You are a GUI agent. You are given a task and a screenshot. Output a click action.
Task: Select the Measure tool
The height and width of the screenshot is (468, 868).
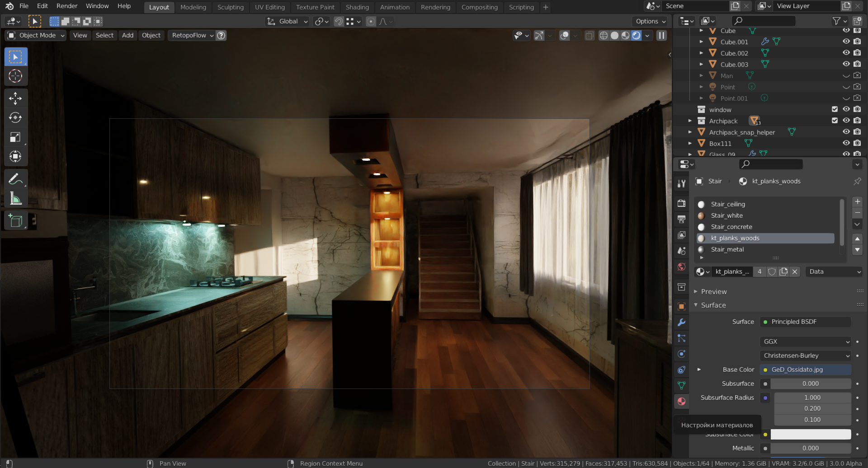coord(16,198)
